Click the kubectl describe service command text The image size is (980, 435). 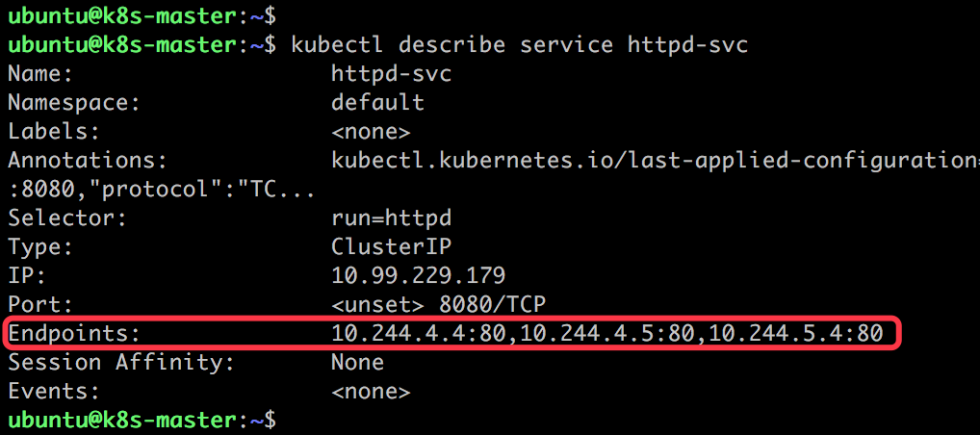tap(519, 45)
